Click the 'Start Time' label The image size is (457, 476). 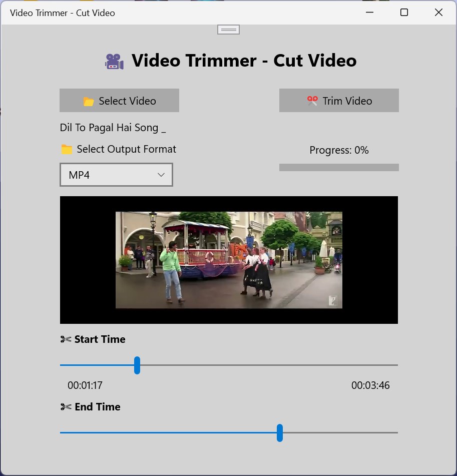pos(100,339)
